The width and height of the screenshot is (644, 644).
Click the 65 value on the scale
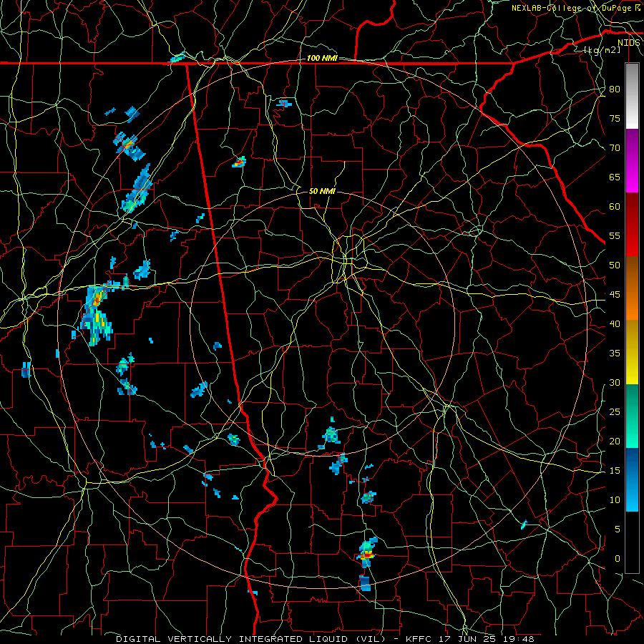pos(615,177)
